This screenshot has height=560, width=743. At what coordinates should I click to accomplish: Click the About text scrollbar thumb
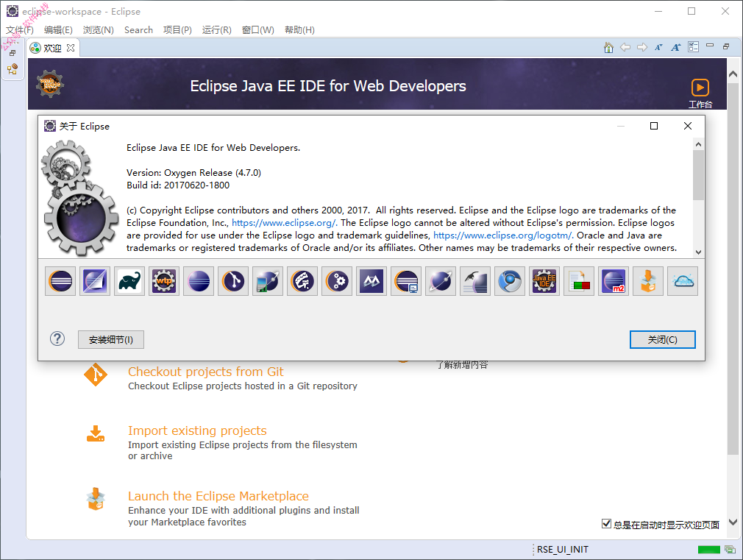(698, 174)
